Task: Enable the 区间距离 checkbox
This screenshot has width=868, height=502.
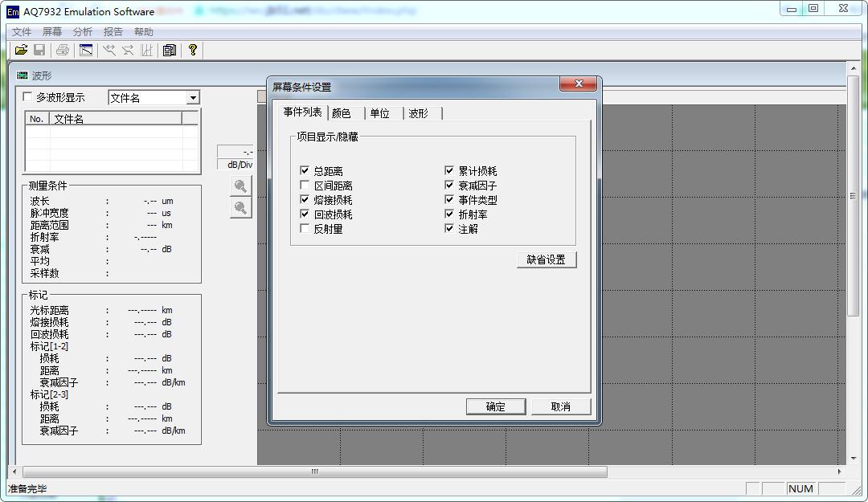Action: (x=305, y=186)
